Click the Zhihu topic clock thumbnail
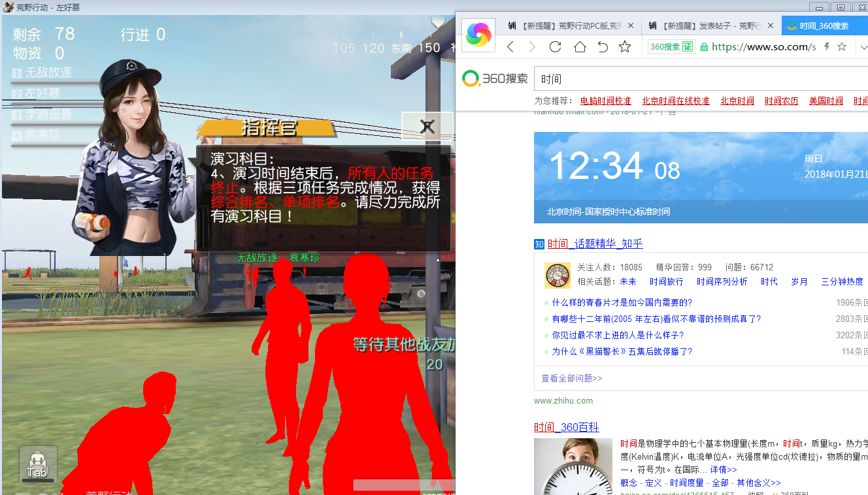Screen dimensions: 868x495 (x=558, y=276)
